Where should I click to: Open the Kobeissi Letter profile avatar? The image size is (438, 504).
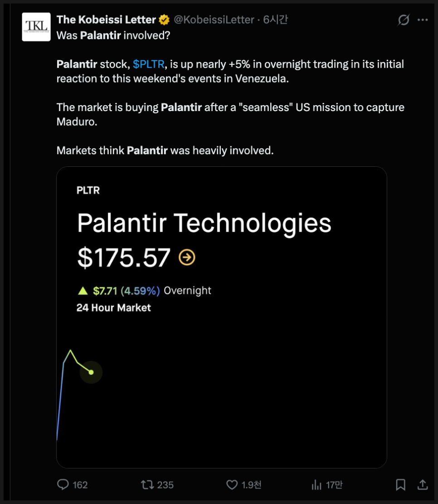[x=36, y=27]
